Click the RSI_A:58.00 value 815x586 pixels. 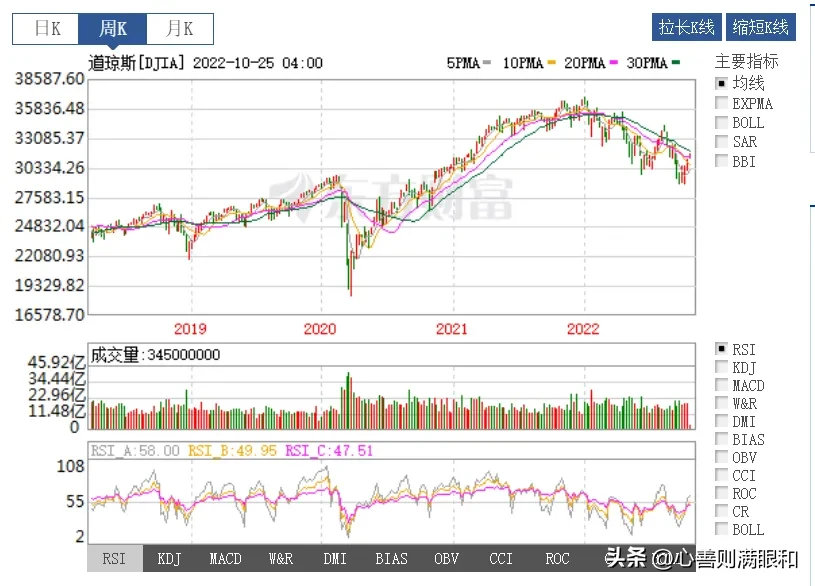click(x=135, y=450)
